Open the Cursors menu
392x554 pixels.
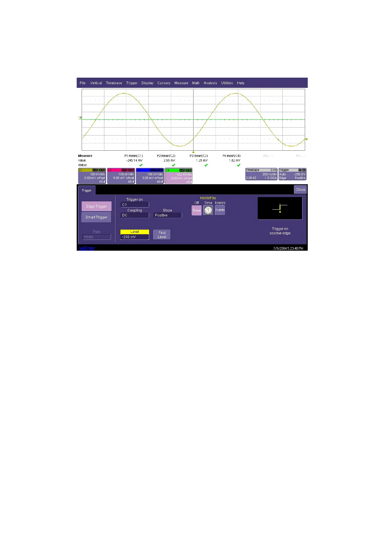tap(164, 83)
